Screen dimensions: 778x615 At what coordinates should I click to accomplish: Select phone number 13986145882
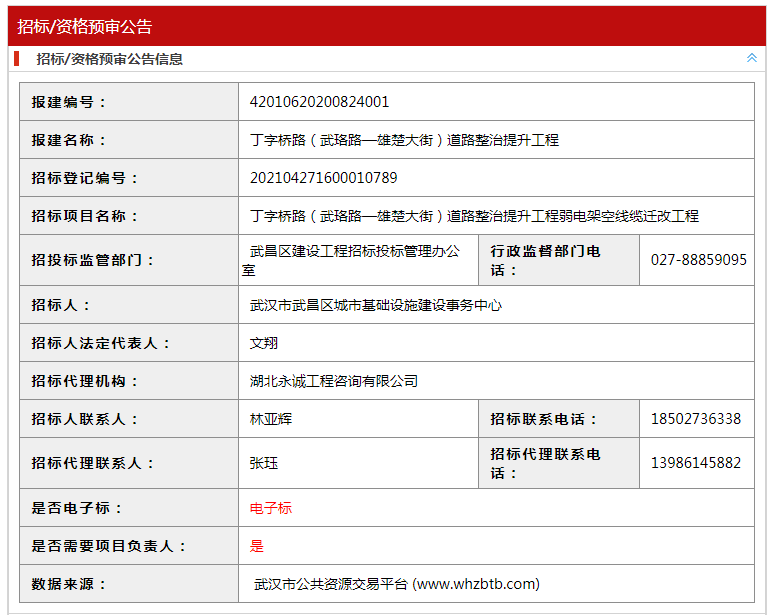click(696, 463)
